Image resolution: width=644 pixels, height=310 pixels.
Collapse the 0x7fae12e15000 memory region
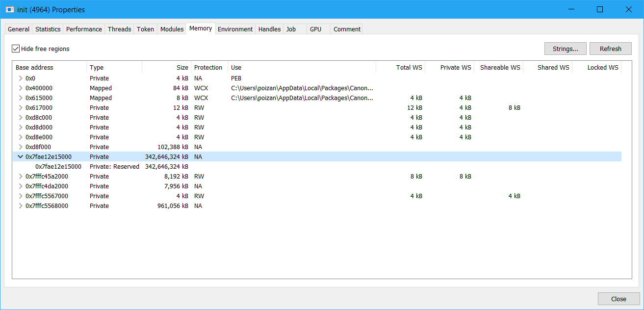[x=20, y=156]
